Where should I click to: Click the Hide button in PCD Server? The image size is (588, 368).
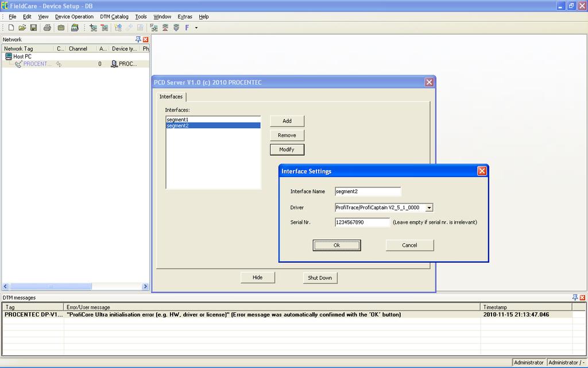[x=258, y=278]
